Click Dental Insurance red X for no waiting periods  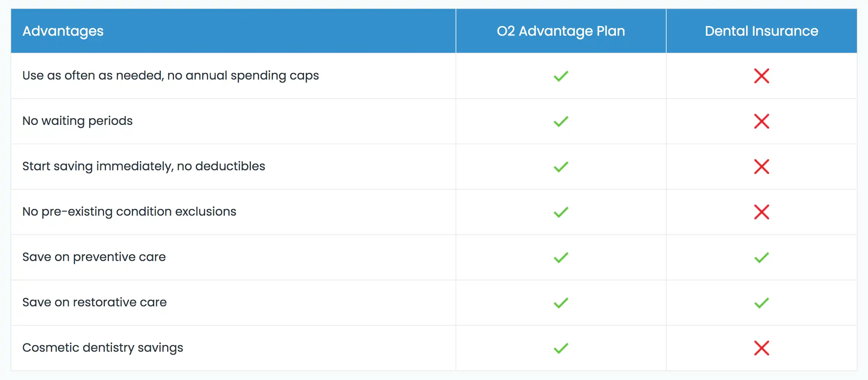click(761, 121)
